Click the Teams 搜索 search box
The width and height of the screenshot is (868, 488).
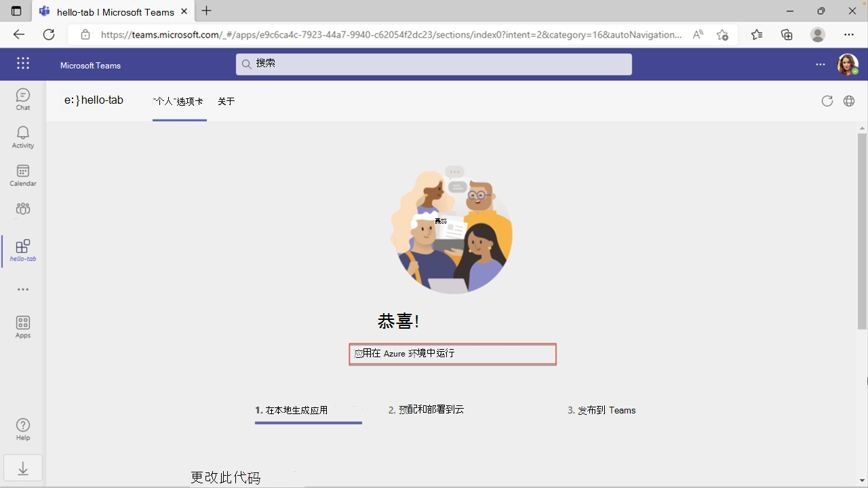(434, 64)
